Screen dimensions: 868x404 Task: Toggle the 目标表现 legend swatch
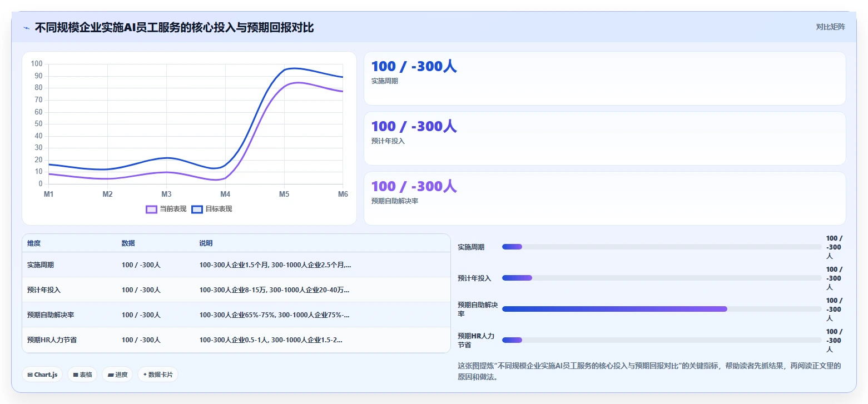tap(197, 209)
